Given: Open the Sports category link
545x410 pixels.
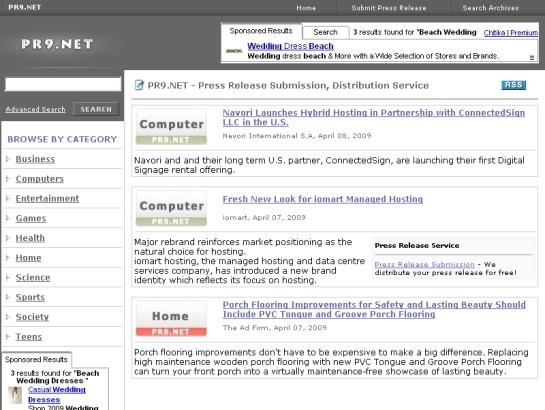Looking at the screenshot, I should pyautogui.click(x=30, y=297).
